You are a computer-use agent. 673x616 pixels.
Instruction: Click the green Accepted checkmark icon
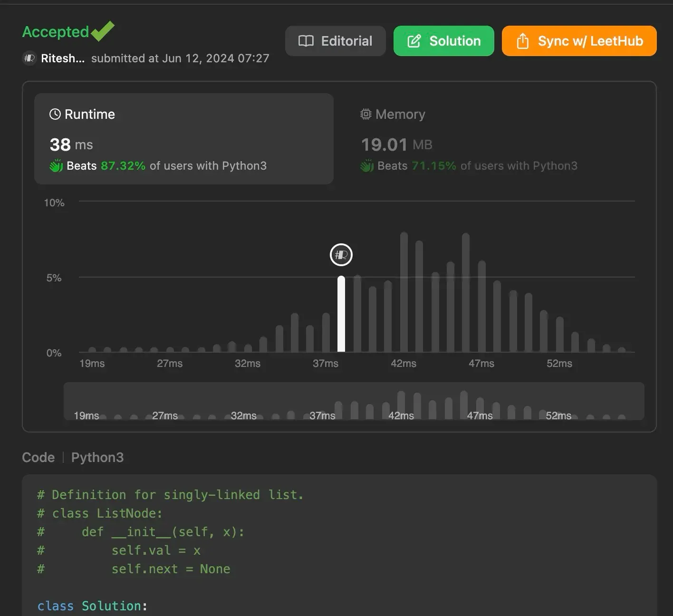click(x=103, y=31)
